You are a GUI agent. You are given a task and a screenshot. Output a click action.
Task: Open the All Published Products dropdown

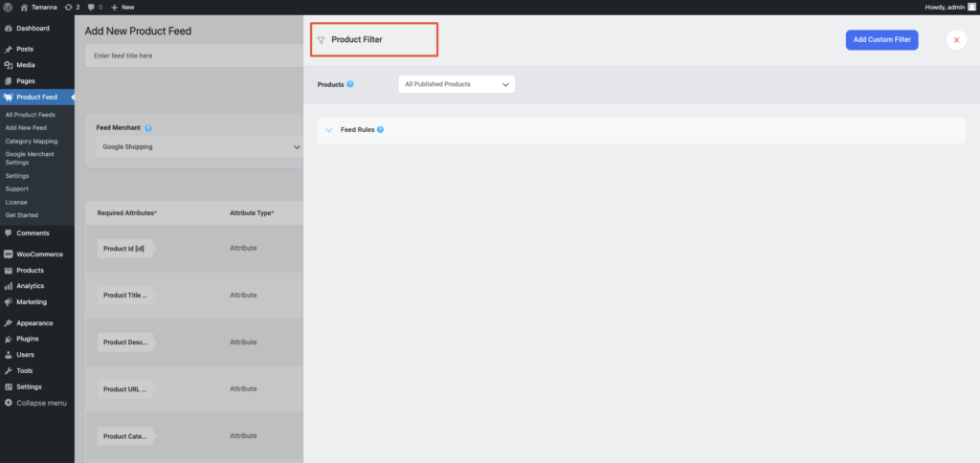click(457, 84)
